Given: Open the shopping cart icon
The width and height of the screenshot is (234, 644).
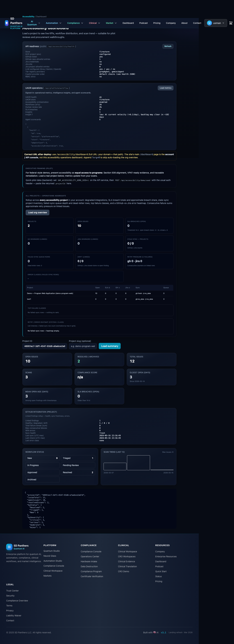Looking at the screenshot, I should coord(231,23).
